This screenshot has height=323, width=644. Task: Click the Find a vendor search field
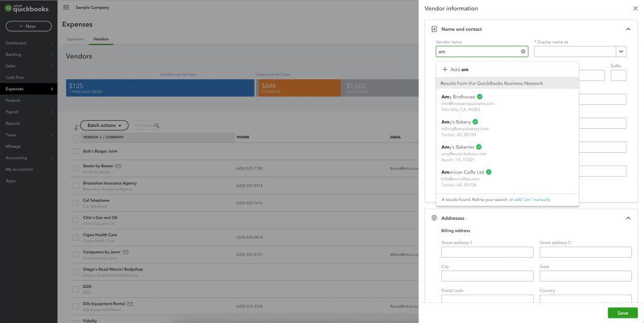pyautogui.click(x=147, y=126)
